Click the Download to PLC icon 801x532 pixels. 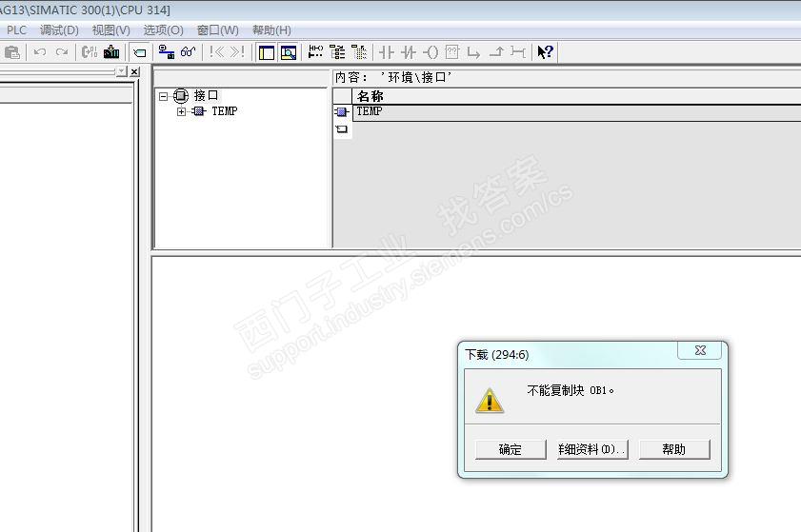pos(111,52)
